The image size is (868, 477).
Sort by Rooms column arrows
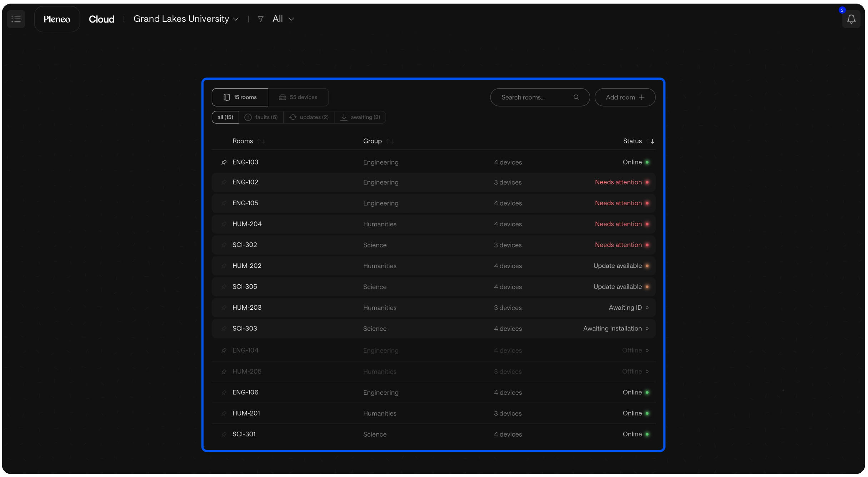[261, 141]
